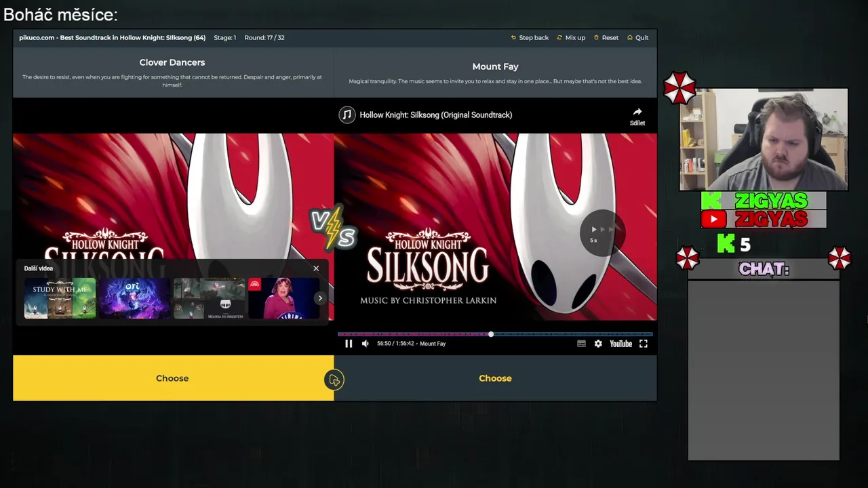Open the suggested video with the woman in pink
The width and height of the screenshot is (868, 488).
pos(283,298)
